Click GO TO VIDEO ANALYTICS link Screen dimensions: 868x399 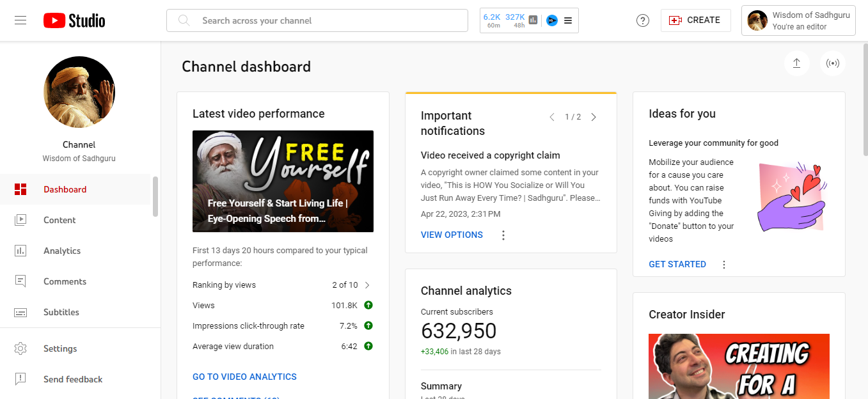[244, 377]
